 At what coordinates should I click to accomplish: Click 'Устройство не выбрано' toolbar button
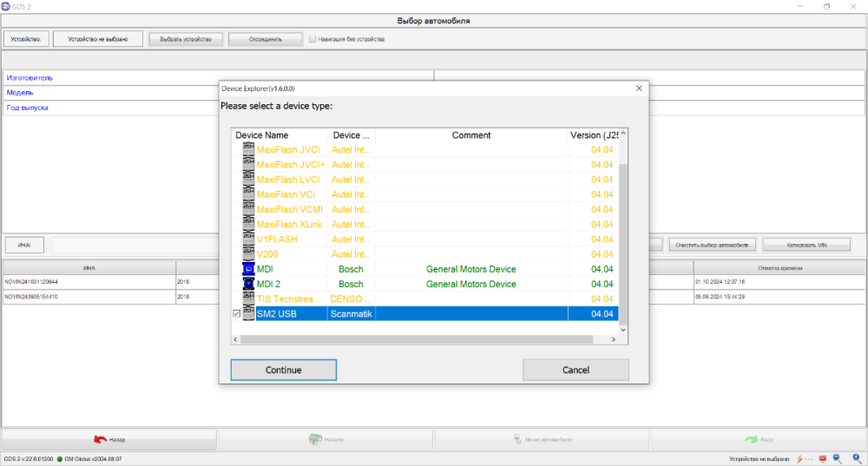pyautogui.click(x=98, y=39)
